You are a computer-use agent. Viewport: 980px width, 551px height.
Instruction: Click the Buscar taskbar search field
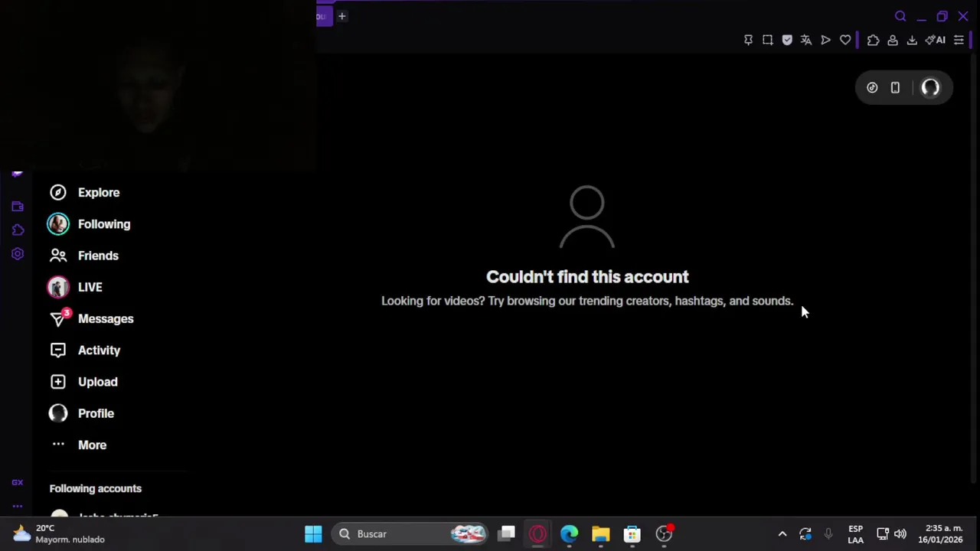pos(411,534)
